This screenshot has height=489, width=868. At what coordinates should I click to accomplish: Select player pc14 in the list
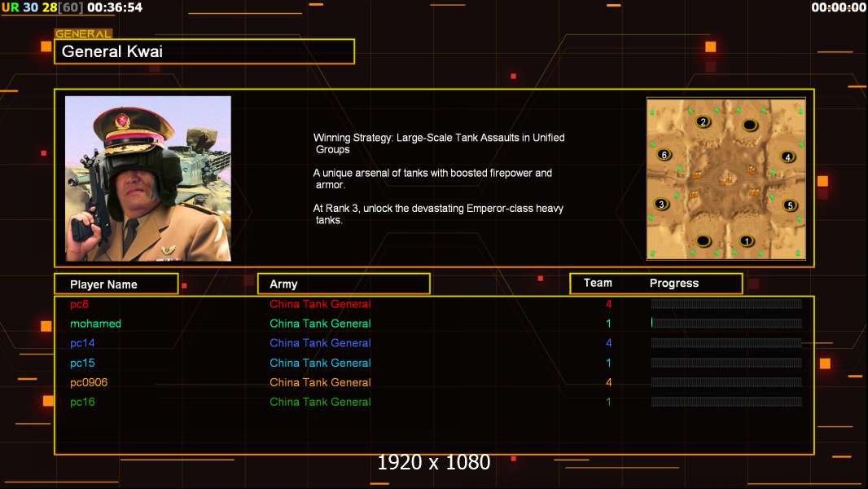click(82, 343)
